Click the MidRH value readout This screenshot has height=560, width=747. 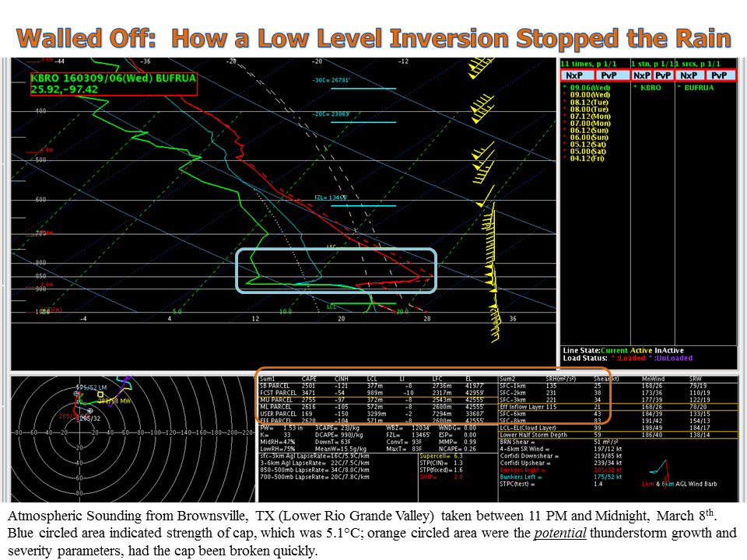point(278,442)
